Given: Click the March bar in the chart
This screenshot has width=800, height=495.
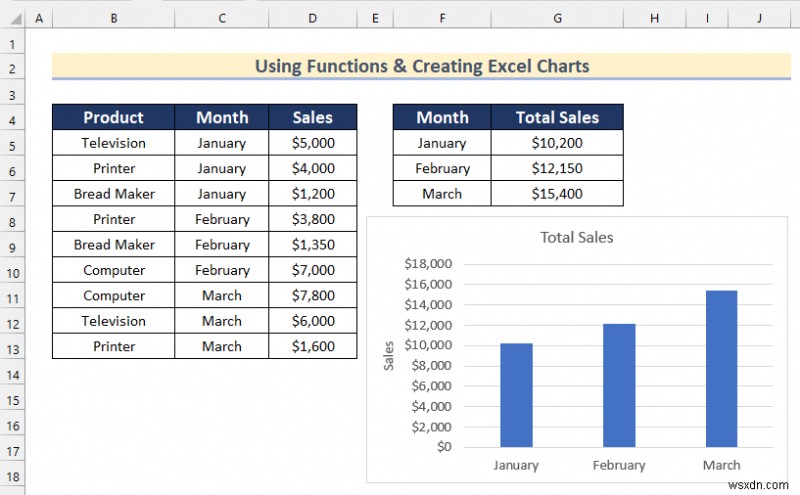Looking at the screenshot, I should tap(721, 368).
